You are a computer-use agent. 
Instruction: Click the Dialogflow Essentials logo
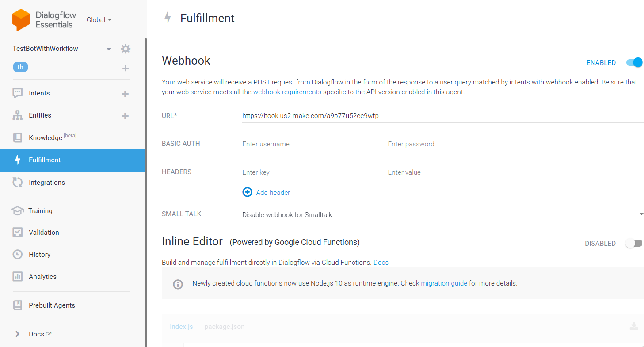click(x=21, y=20)
